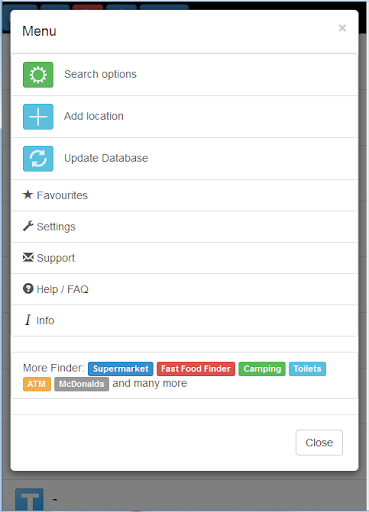Image resolution: width=369 pixels, height=512 pixels.
Task: Open Search options menu entry
Action: [x=184, y=75]
